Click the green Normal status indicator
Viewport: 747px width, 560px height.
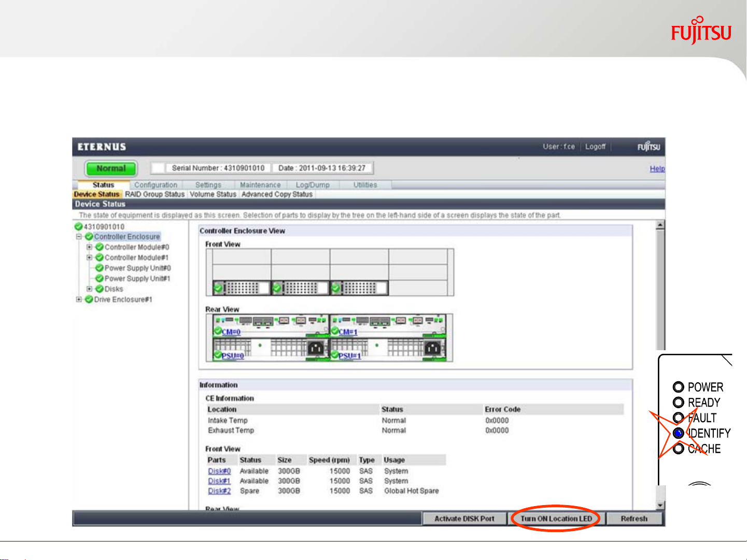point(111,168)
